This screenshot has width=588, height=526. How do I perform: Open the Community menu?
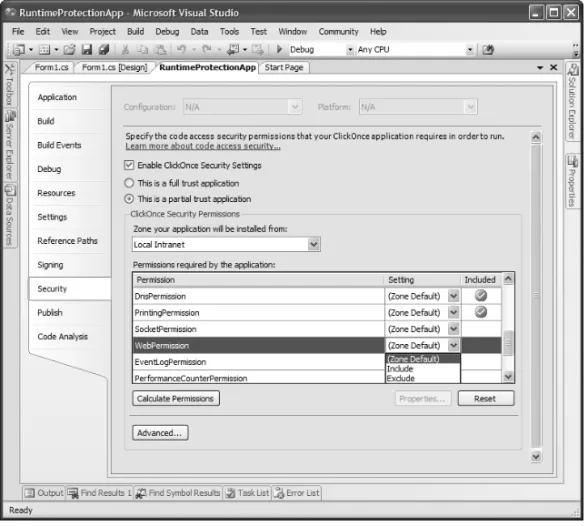(339, 31)
